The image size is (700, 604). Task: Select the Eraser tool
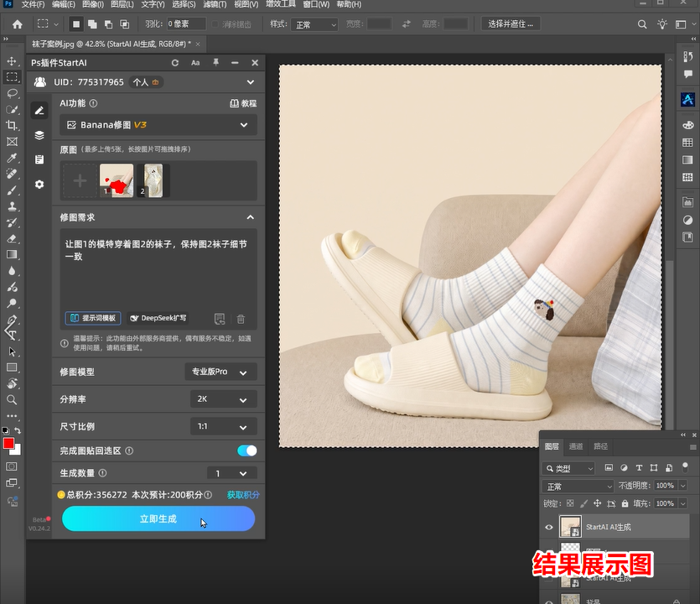pos(12,238)
